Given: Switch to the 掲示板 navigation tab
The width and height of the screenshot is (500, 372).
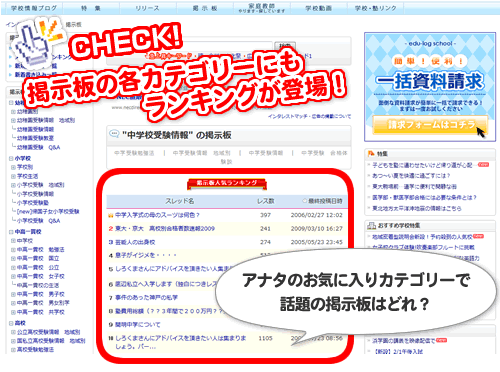Looking at the screenshot, I should (205, 8).
